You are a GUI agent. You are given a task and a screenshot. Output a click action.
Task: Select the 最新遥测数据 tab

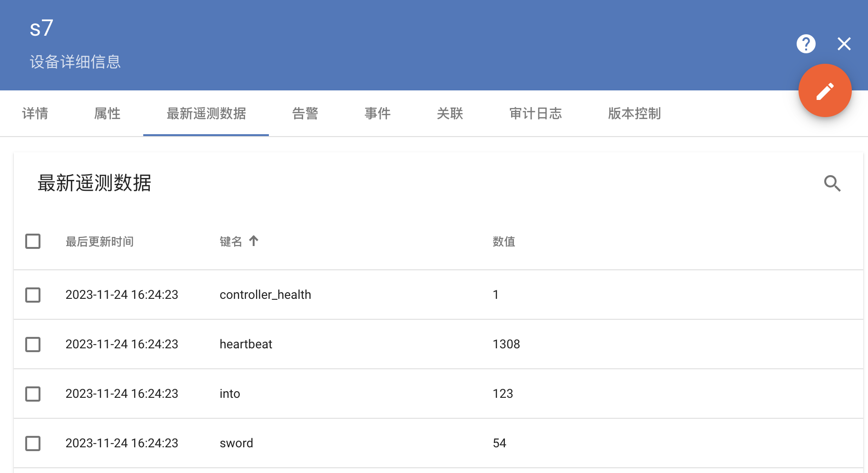(206, 113)
